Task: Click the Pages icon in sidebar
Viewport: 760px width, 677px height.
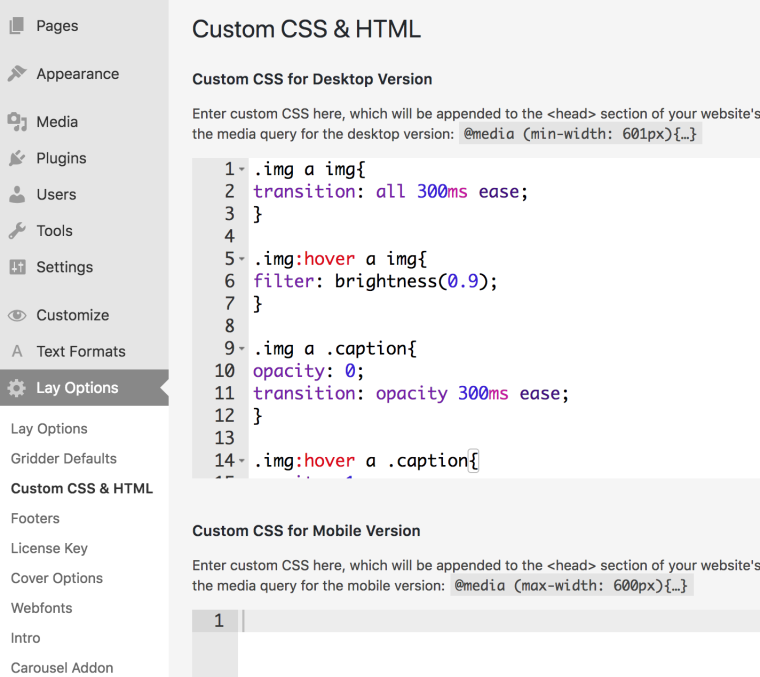Action: coord(17,26)
